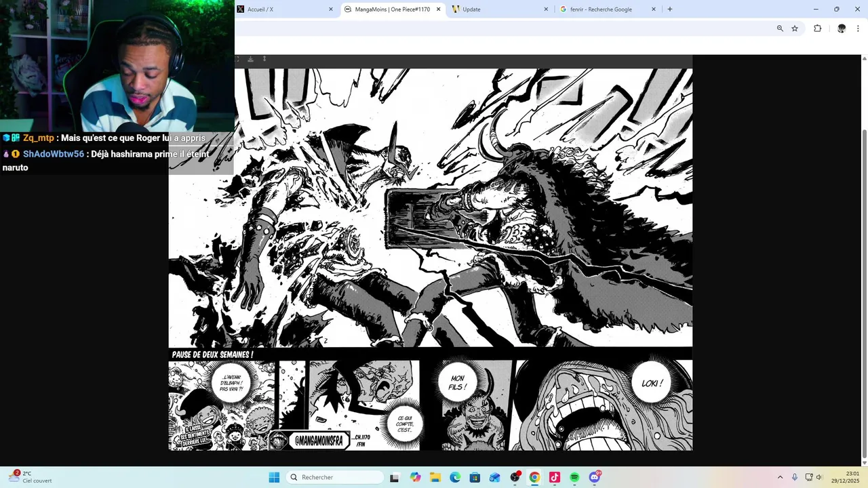Click the microphone icon in system tray
The image size is (868, 488).
pyautogui.click(x=795, y=477)
